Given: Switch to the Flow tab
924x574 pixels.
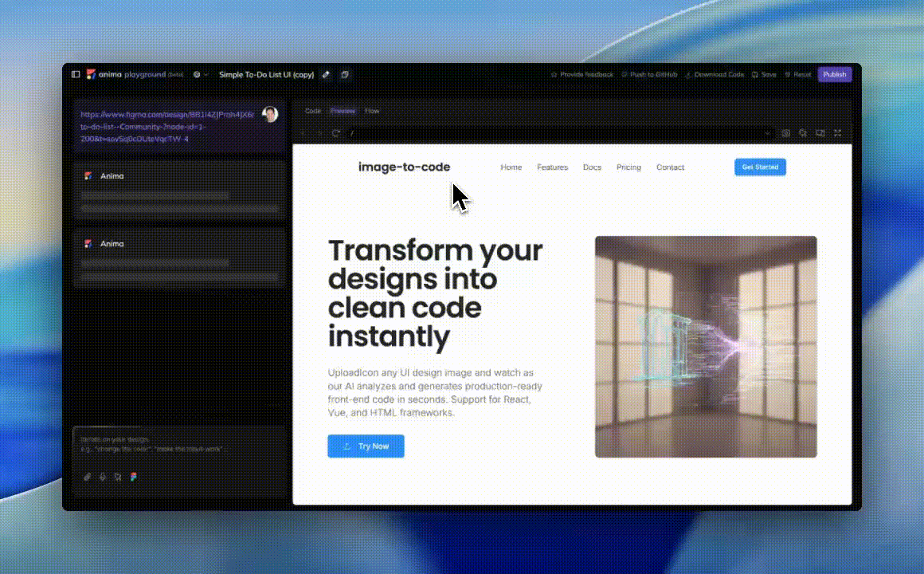Looking at the screenshot, I should click(372, 111).
